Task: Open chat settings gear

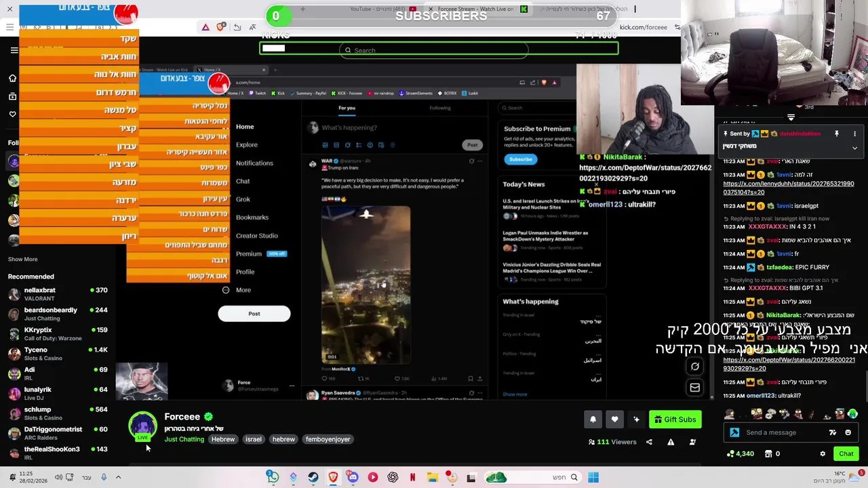Action: pos(823,454)
